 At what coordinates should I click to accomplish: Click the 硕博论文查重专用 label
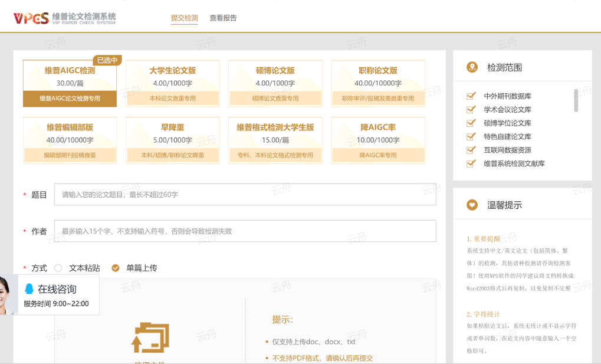[275, 99]
